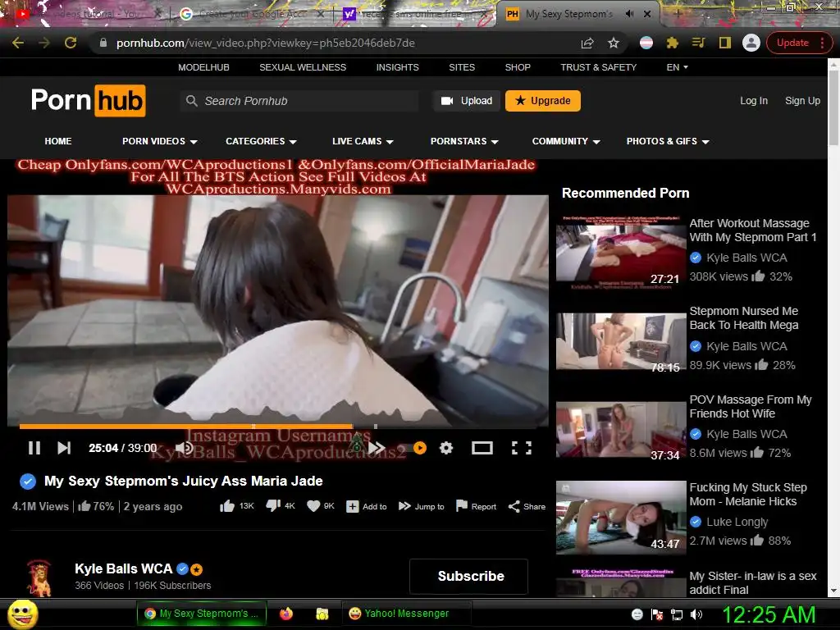Image resolution: width=840 pixels, height=630 pixels.
Task: Open the browser media control icon
Action: point(699,43)
